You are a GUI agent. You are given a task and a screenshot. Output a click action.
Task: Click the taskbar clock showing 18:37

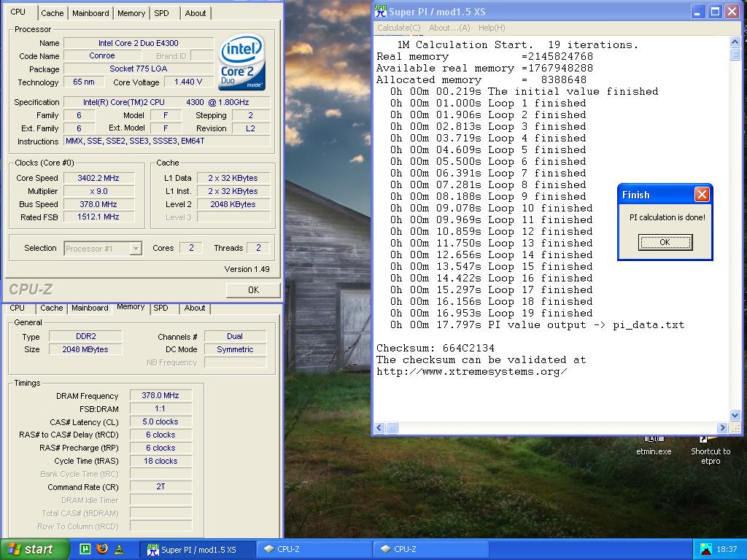[x=727, y=550]
